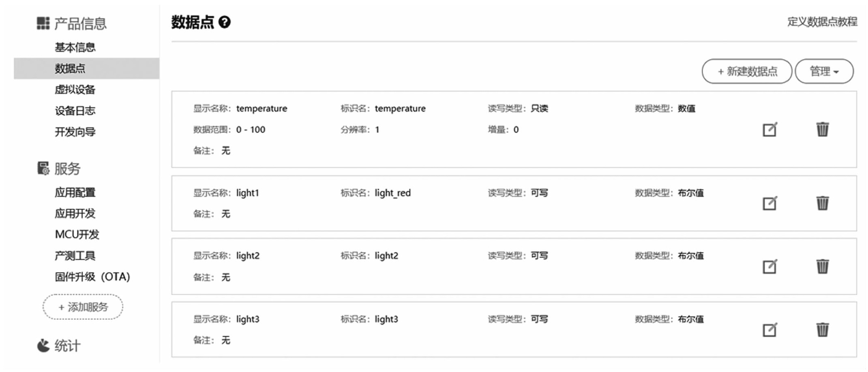
Task: Edit the light3 data point
Action: click(x=769, y=330)
